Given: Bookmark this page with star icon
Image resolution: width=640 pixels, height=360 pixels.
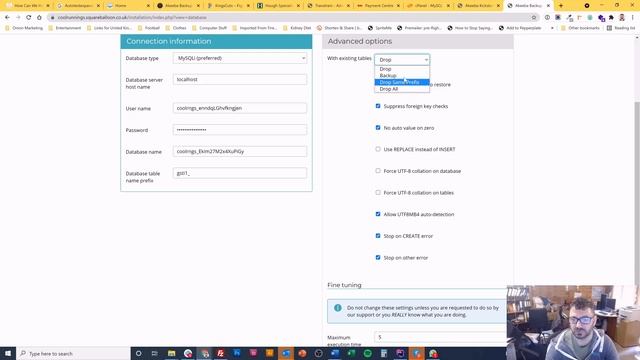Looking at the screenshot, I should [533, 18].
